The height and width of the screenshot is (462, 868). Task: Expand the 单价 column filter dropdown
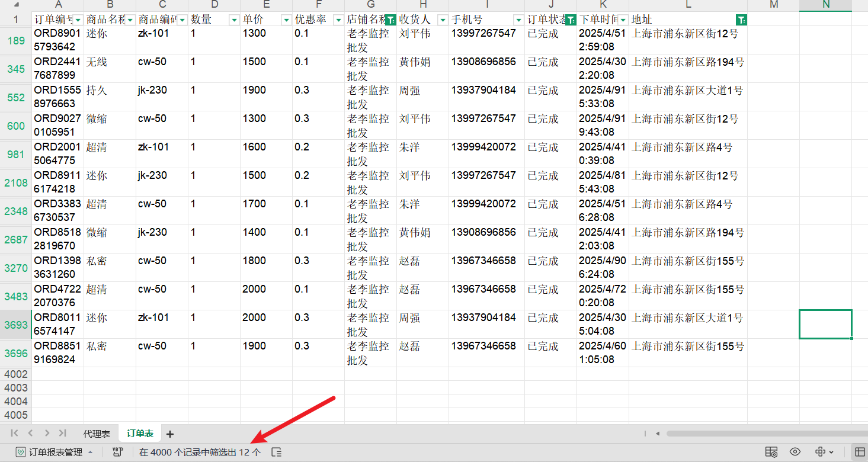pos(286,20)
